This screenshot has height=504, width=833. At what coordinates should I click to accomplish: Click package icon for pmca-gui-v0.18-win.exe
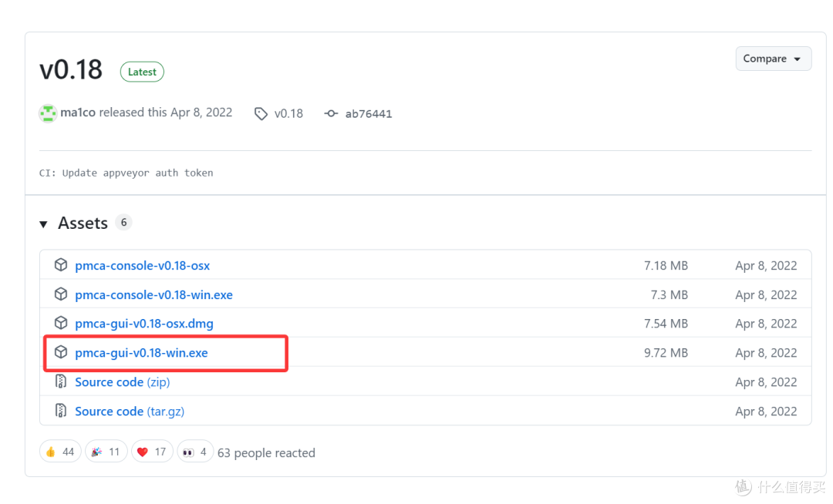click(61, 352)
